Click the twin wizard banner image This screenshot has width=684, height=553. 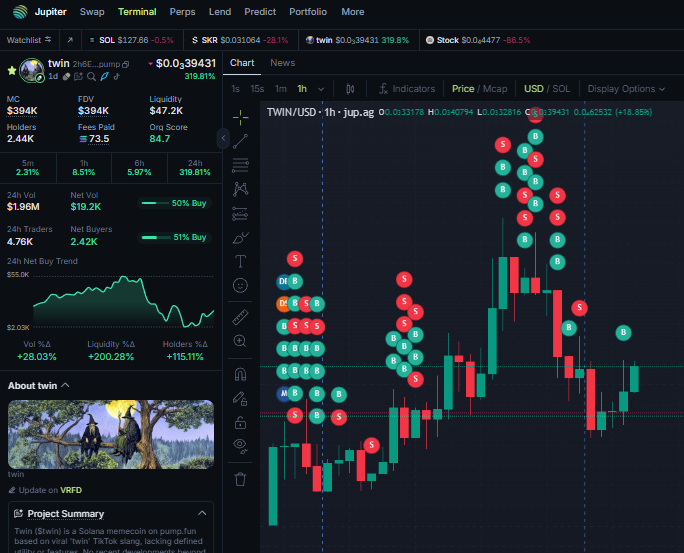111,434
